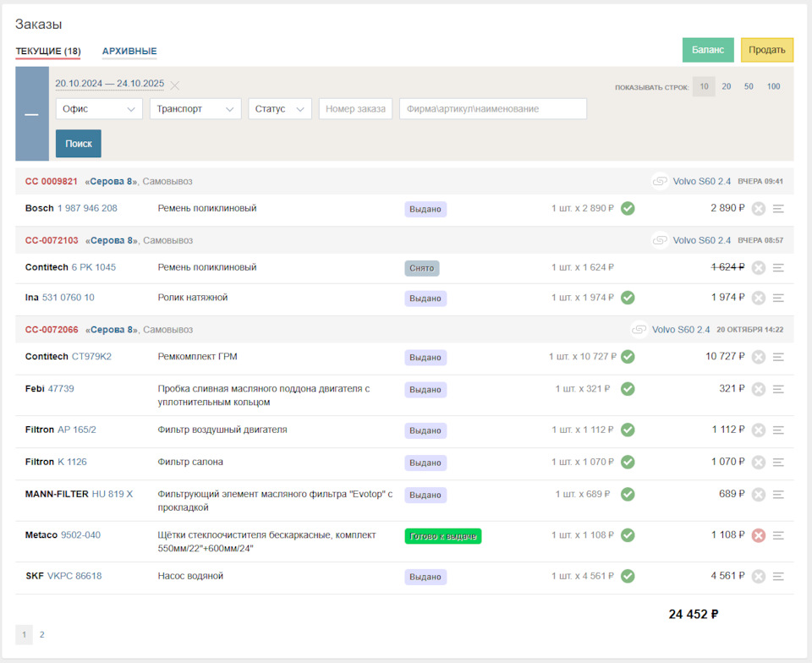Click the red cancel icon on Metaco row

tap(759, 535)
